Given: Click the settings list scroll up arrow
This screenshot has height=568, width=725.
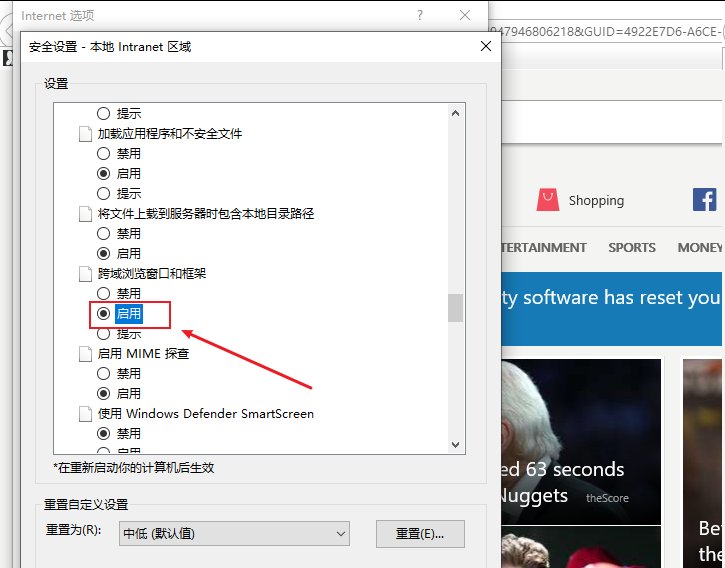Looking at the screenshot, I should click(455, 113).
